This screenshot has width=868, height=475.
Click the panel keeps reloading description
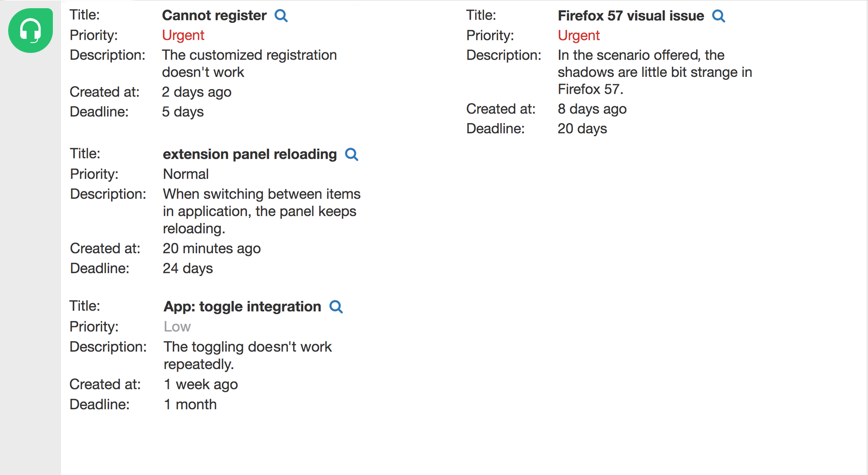[262, 211]
